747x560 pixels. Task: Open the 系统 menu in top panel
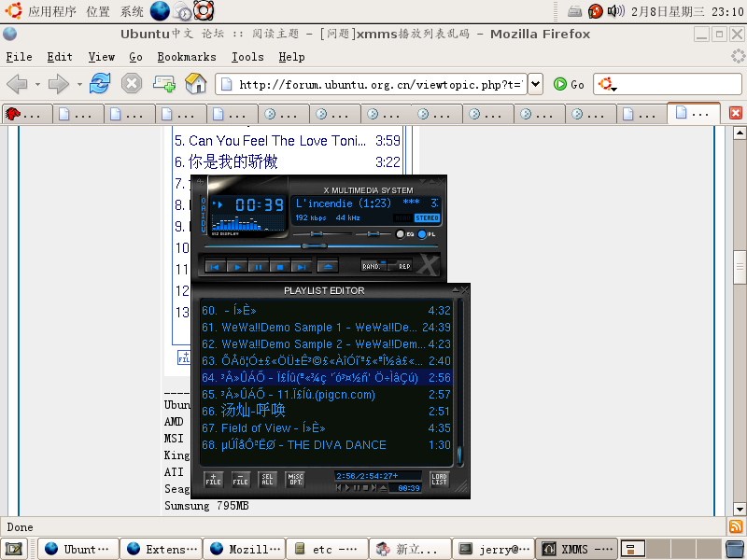tap(132, 11)
